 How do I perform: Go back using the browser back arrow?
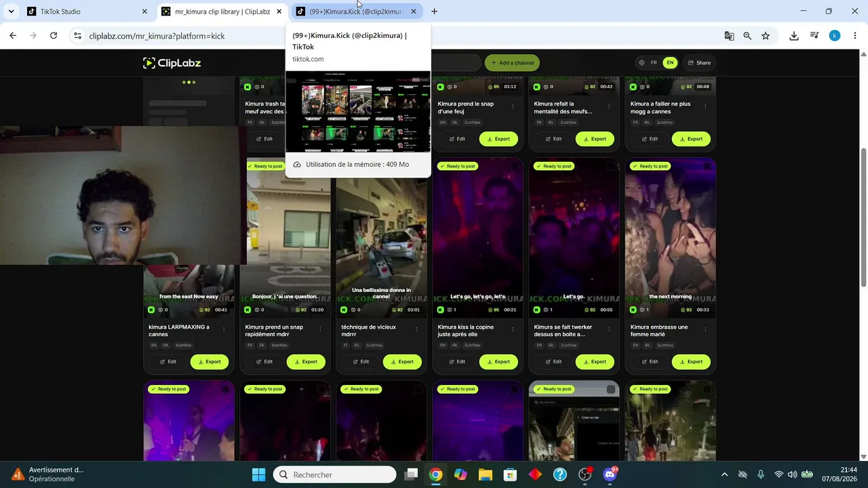13,36
